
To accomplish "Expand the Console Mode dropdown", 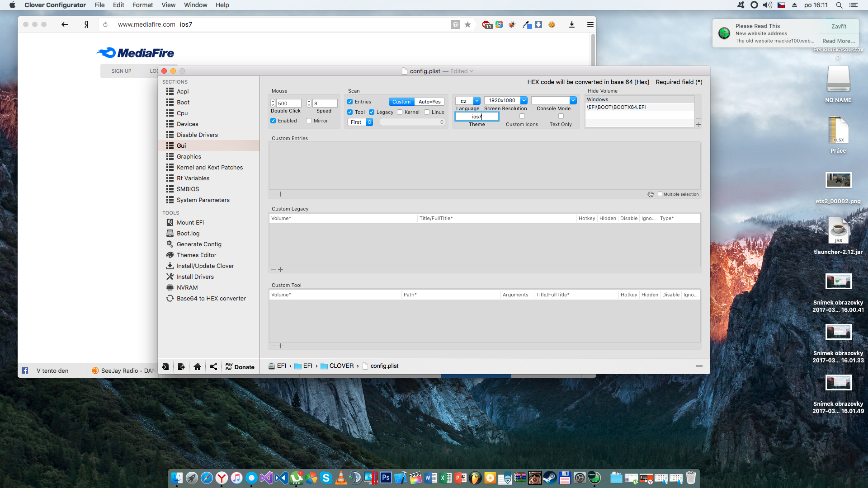I will click(573, 100).
